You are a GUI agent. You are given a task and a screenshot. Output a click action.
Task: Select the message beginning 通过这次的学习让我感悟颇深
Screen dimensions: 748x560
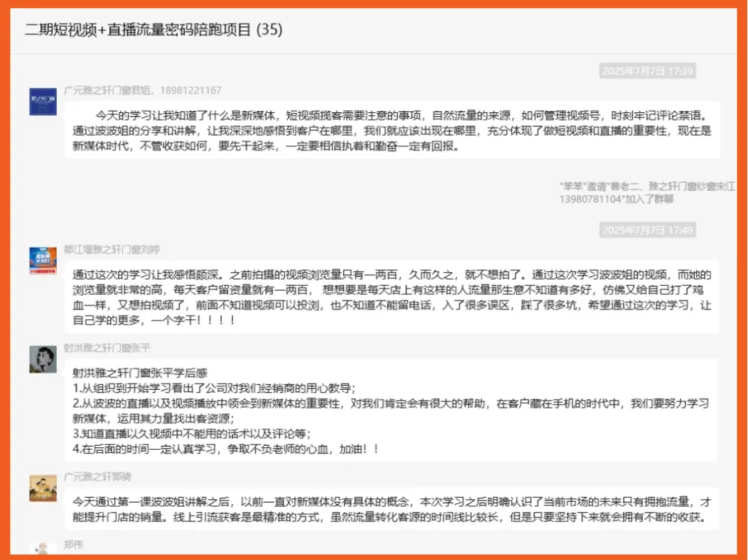pyautogui.click(x=391, y=297)
